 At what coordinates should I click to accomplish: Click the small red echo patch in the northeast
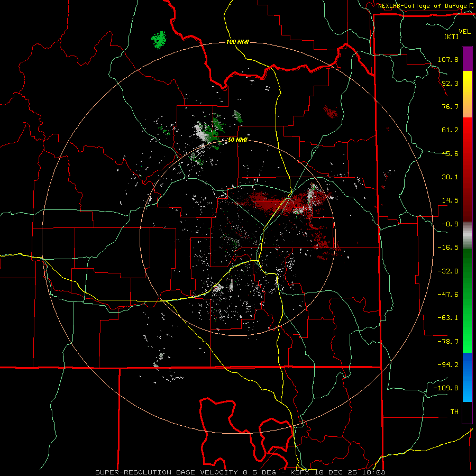coord(331,112)
